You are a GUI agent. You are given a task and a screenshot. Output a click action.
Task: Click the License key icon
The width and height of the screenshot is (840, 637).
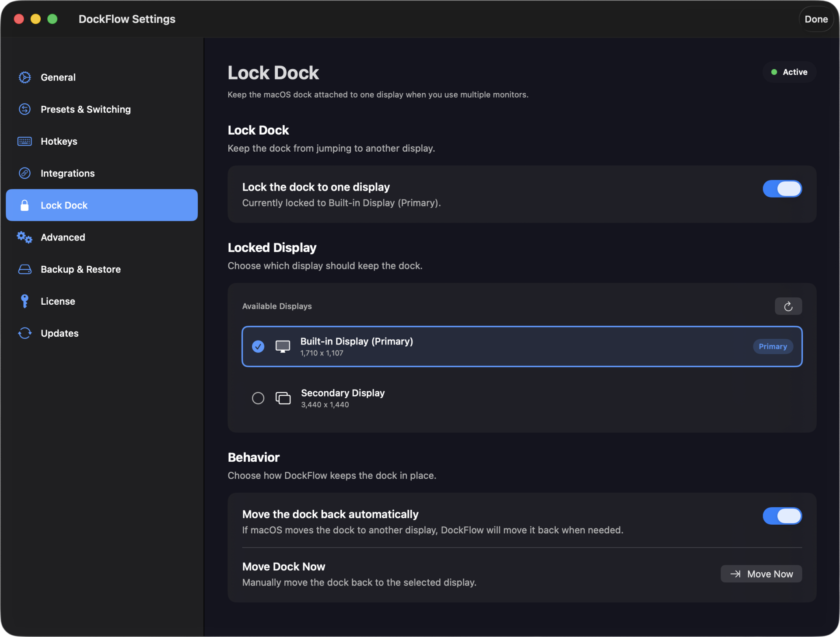[24, 301]
